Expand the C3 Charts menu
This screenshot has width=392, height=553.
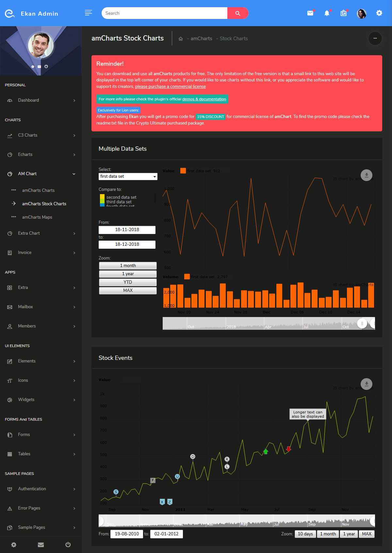(x=41, y=135)
